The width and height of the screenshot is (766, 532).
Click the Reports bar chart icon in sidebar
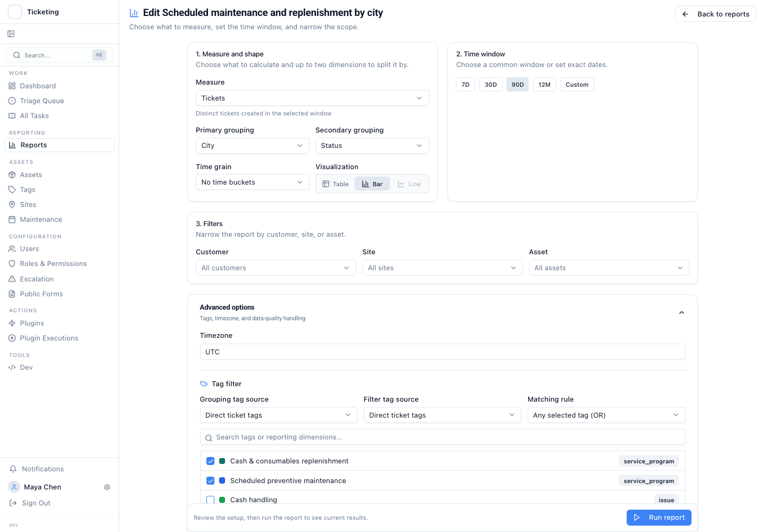(x=12, y=145)
